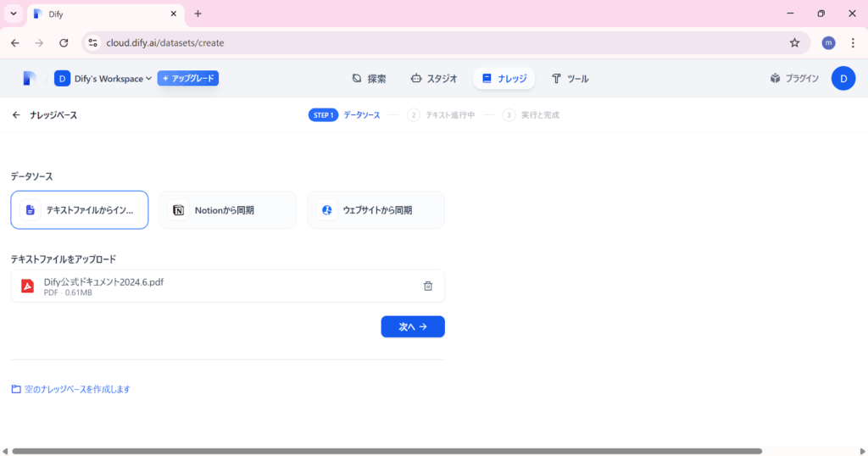Image resolution: width=868 pixels, height=456 pixels.
Task: Select STEP 1 データソース step
Action: (x=344, y=115)
